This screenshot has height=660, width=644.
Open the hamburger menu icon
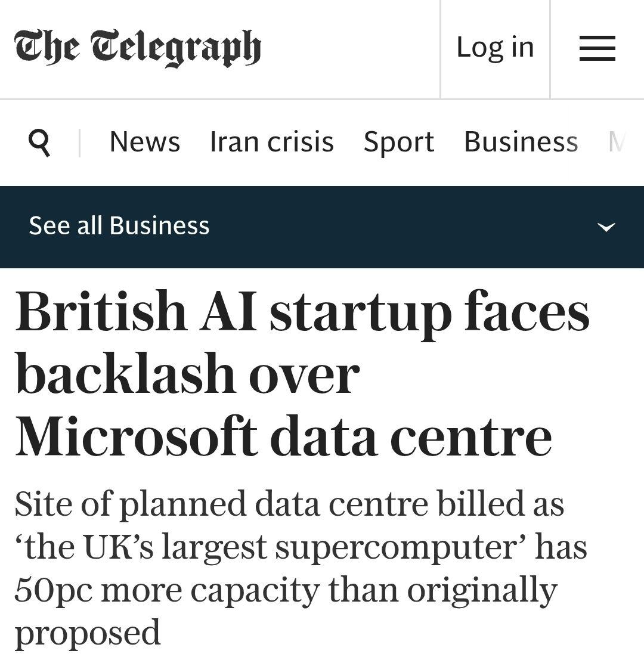(597, 48)
